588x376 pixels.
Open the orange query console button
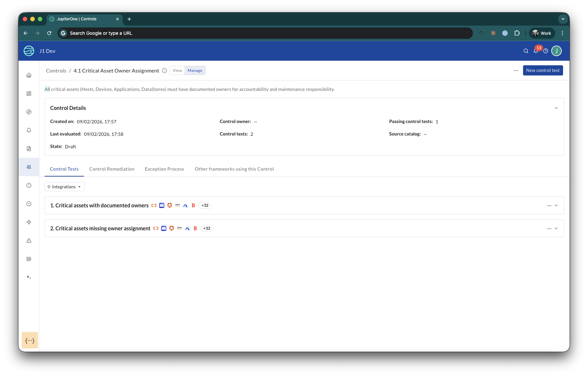pyautogui.click(x=30, y=340)
